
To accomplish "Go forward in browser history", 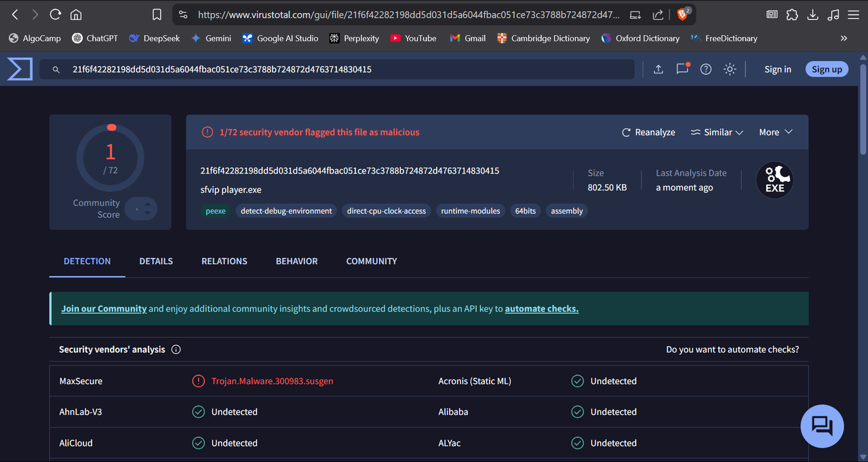I will click(35, 14).
